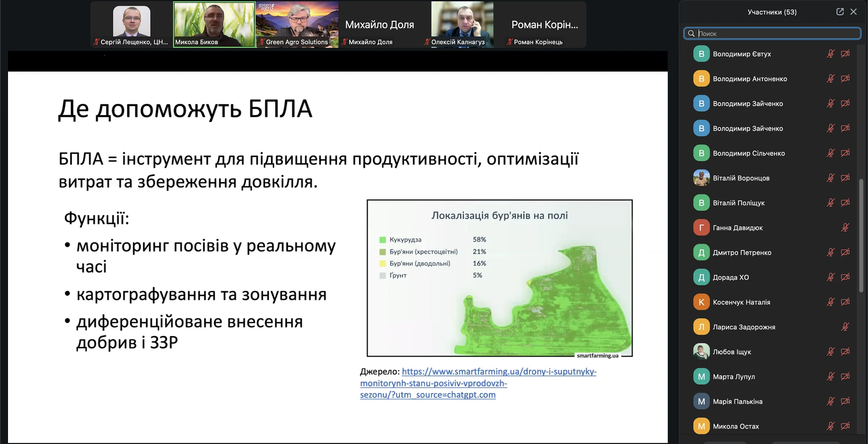Click the participants list scrollbar

point(861,235)
